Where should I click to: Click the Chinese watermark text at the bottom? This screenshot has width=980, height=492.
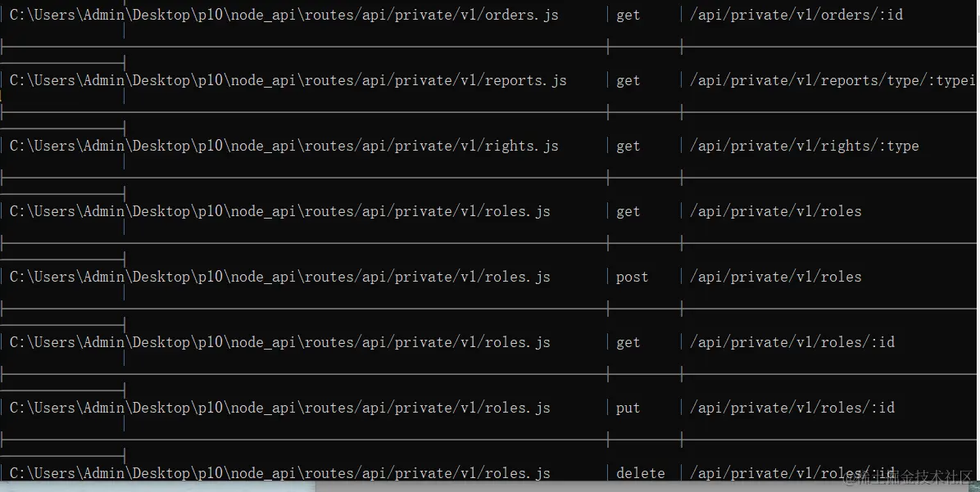910,478
